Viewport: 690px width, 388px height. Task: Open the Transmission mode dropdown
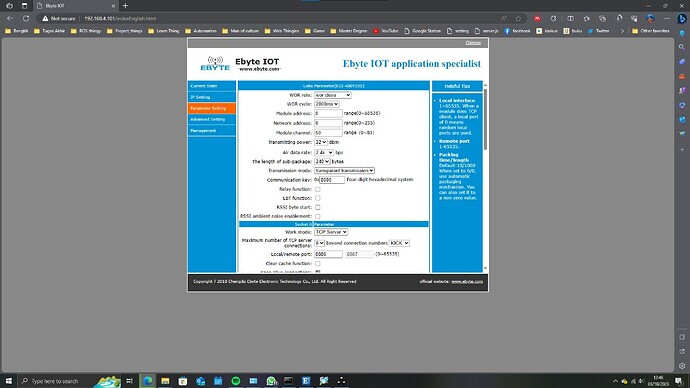[x=344, y=171]
